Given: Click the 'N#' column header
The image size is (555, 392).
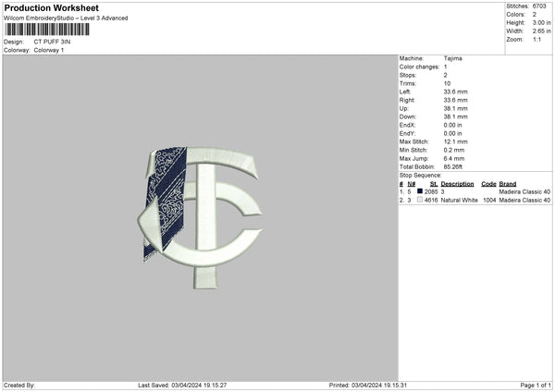Looking at the screenshot, I should coord(412,184).
